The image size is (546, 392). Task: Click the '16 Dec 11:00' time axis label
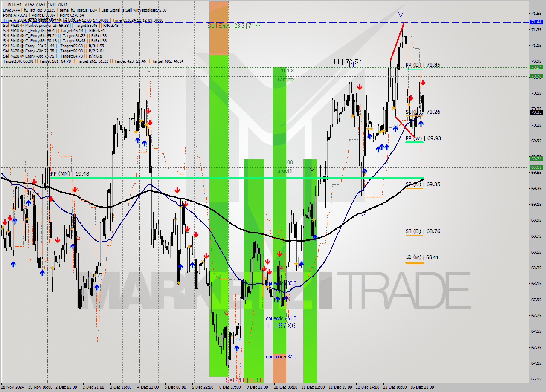[422, 387]
